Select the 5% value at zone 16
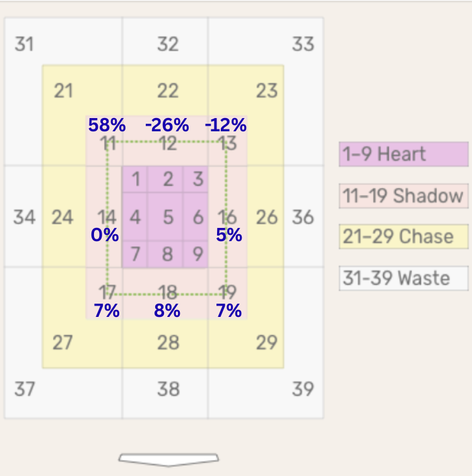The width and height of the screenshot is (472, 476). coord(229,235)
